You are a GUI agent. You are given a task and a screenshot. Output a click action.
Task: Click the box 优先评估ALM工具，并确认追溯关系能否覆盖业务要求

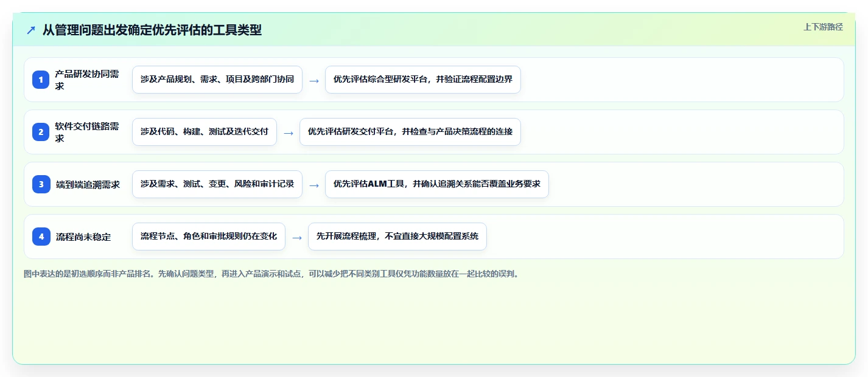tap(437, 184)
